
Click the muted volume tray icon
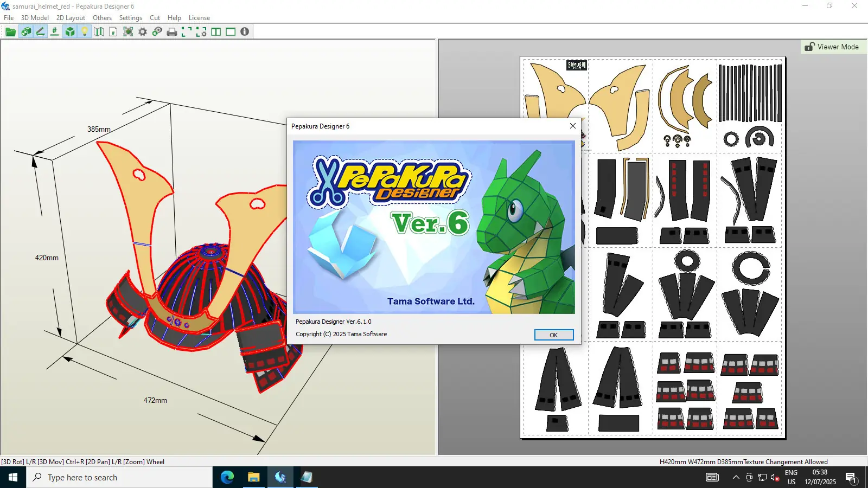775,478
